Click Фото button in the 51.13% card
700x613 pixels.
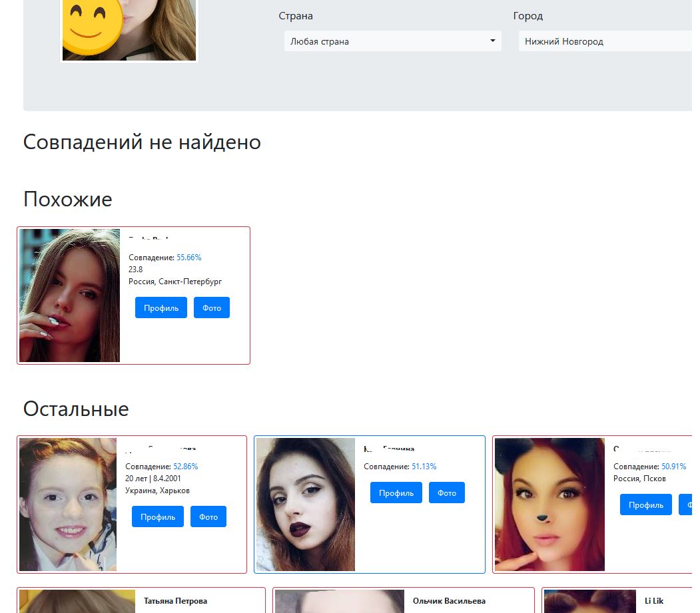click(447, 493)
